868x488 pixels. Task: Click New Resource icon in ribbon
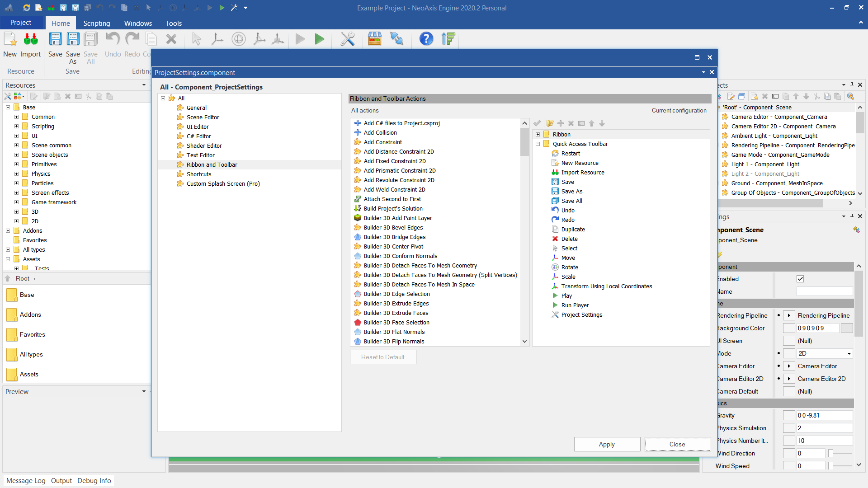click(x=10, y=40)
